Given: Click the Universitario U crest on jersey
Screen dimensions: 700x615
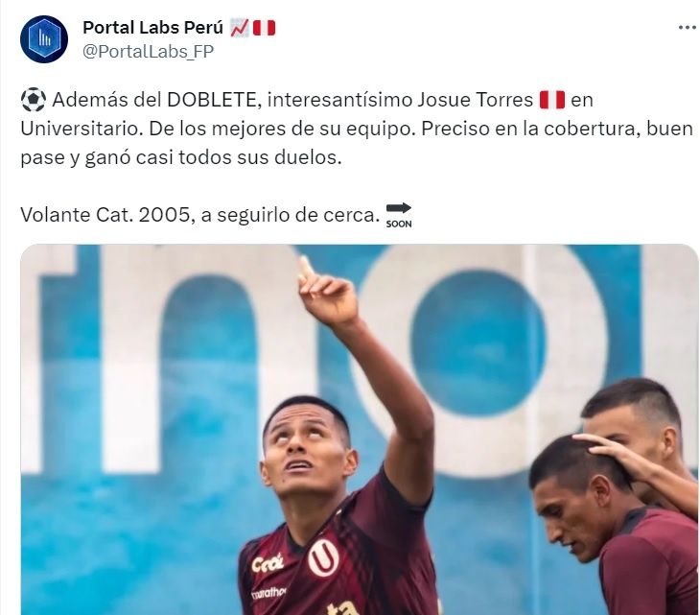Looking at the screenshot, I should pos(323,556).
